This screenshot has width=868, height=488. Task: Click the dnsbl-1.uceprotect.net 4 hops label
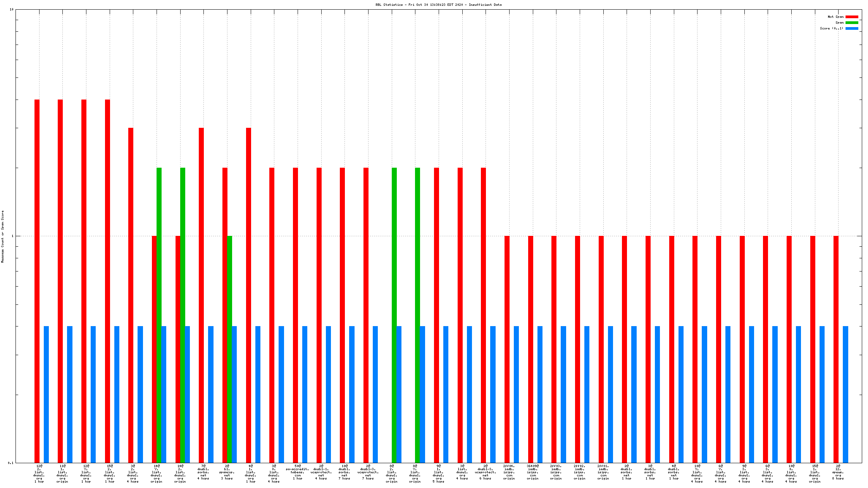[x=321, y=472]
